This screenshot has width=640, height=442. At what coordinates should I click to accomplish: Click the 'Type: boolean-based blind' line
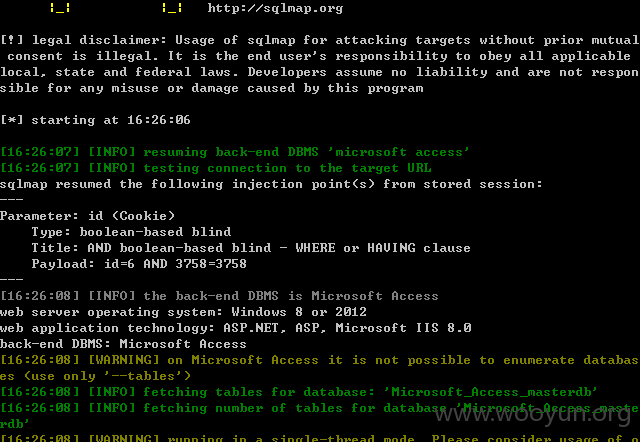click(x=131, y=232)
